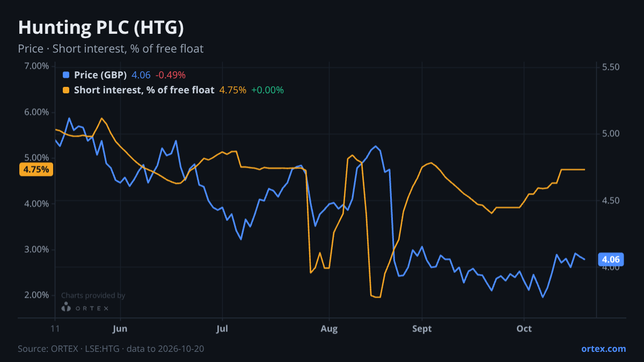Click the chart subtitle Price · Short interest

click(x=111, y=49)
